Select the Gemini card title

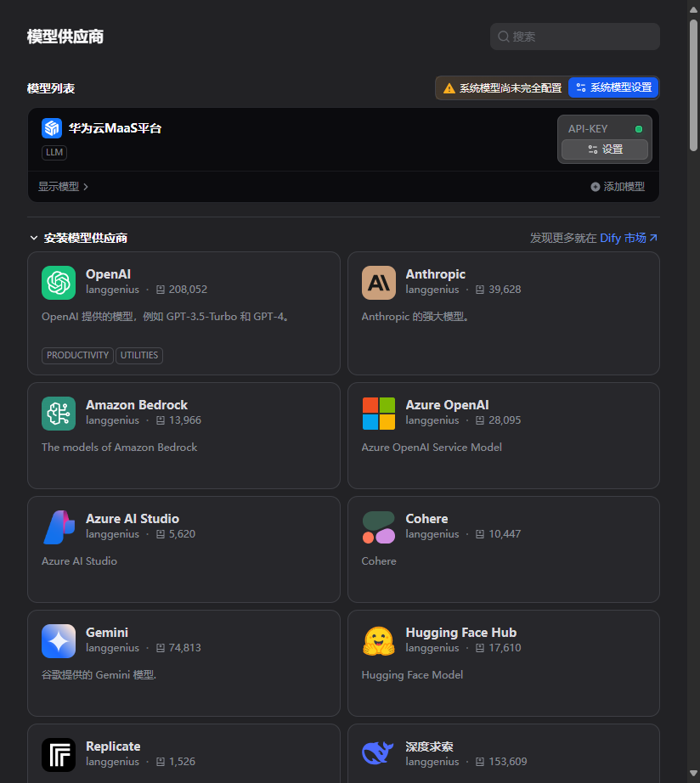[x=107, y=633]
